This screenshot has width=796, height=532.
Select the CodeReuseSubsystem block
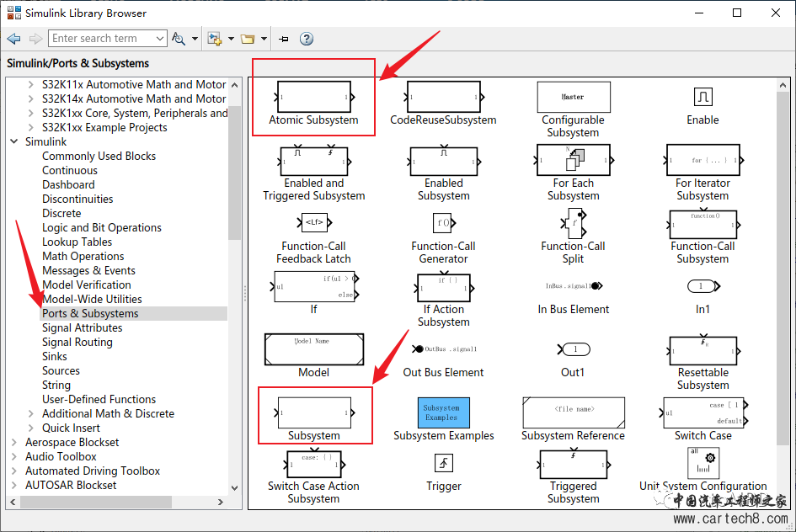pyautogui.click(x=443, y=97)
